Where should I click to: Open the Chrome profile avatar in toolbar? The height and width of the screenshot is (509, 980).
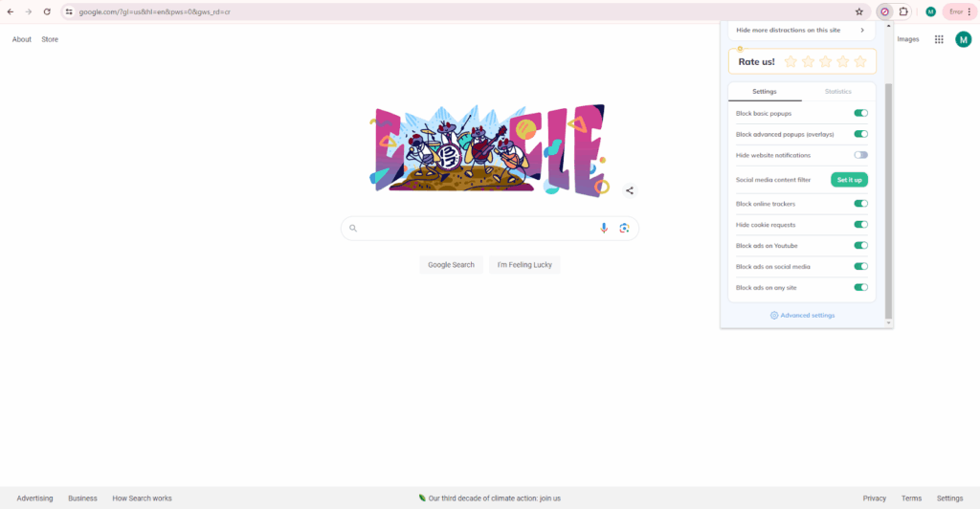[x=930, y=11]
